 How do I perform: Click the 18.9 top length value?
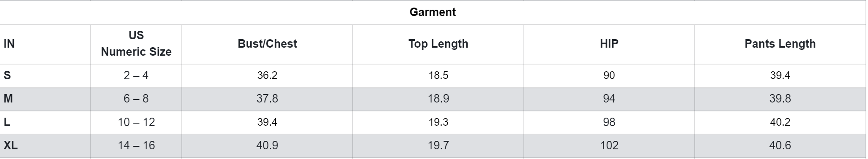(x=438, y=99)
